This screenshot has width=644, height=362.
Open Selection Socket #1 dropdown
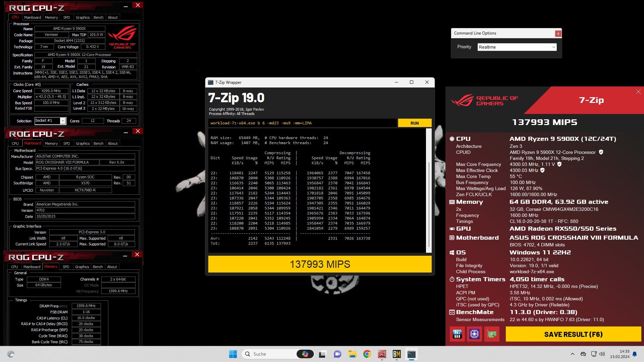pyautogui.click(x=50, y=121)
